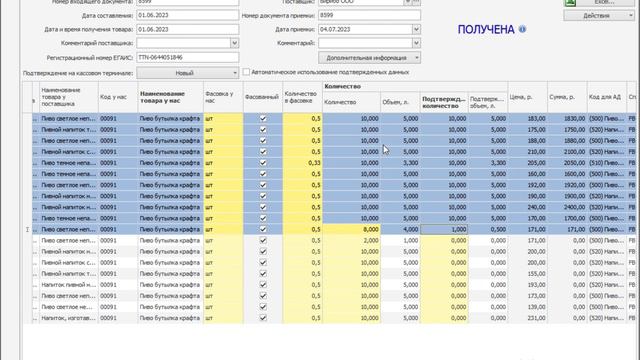The image size is (640, 360).
Task: Click the 1,000 Подтвержд. количество cell
Action: coord(444,229)
